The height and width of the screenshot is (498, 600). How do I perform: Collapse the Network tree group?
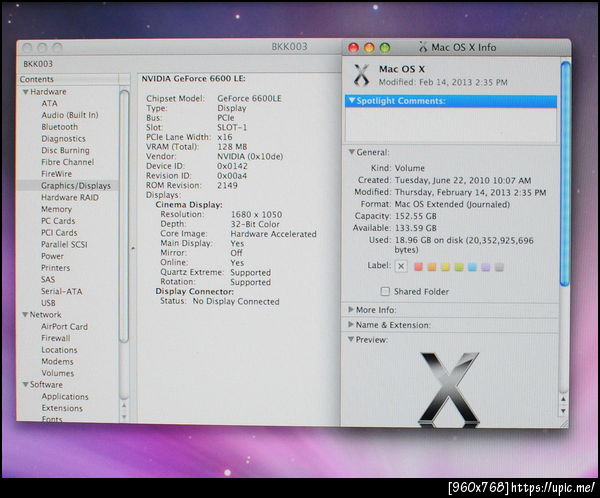coord(25,315)
